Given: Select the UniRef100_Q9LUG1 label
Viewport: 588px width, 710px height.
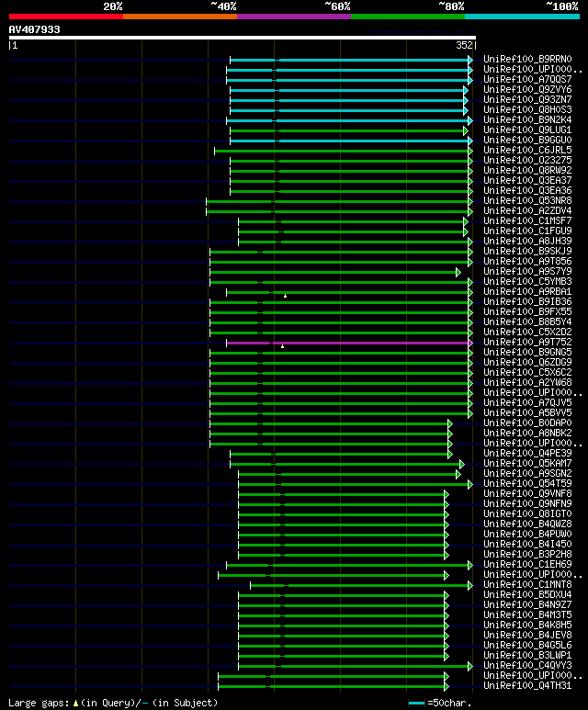Looking at the screenshot, I should click(x=527, y=130).
